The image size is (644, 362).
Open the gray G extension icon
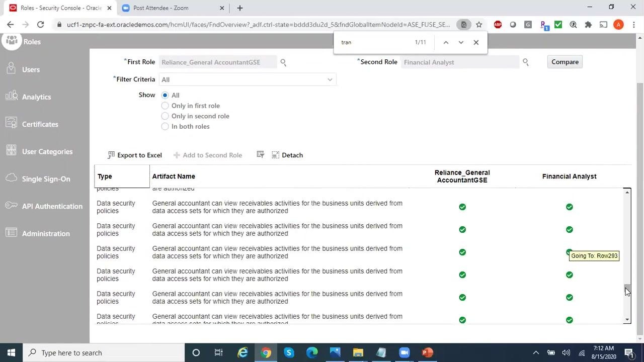click(528, 25)
